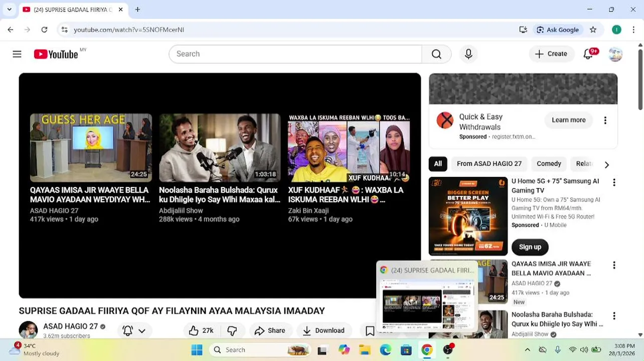Click the search magnifier button
The image size is (644, 361).
tap(436, 54)
